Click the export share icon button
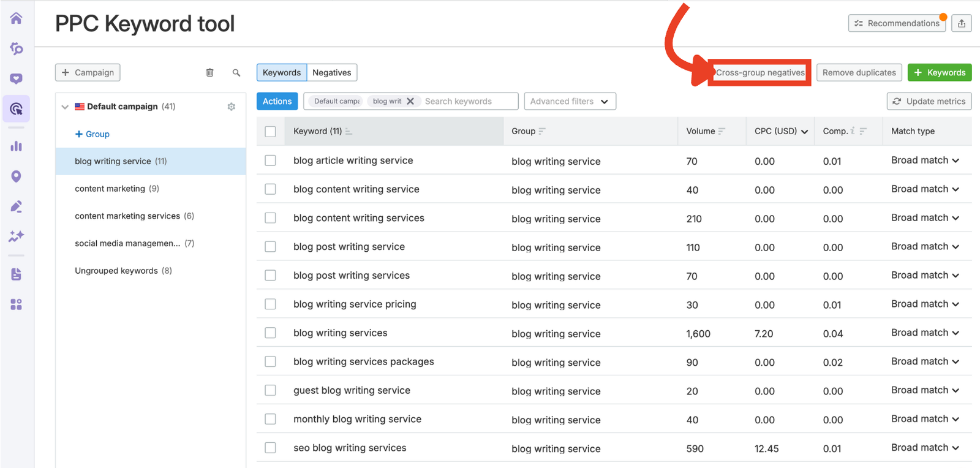980x468 pixels. (962, 23)
